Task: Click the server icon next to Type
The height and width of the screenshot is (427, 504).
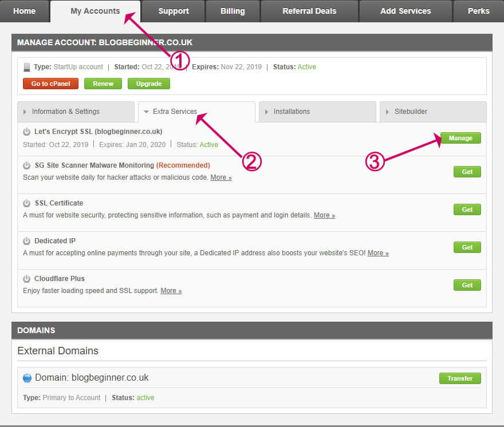Action: point(27,67)
